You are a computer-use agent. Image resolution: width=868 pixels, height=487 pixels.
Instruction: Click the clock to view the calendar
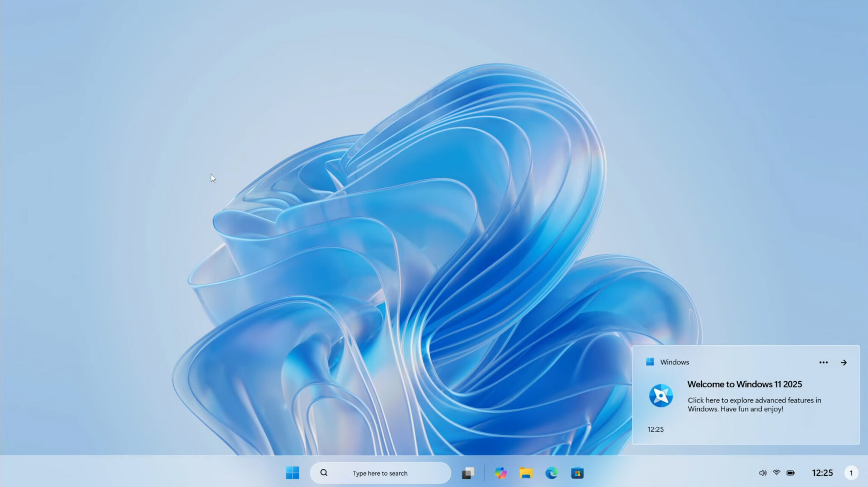823,472
